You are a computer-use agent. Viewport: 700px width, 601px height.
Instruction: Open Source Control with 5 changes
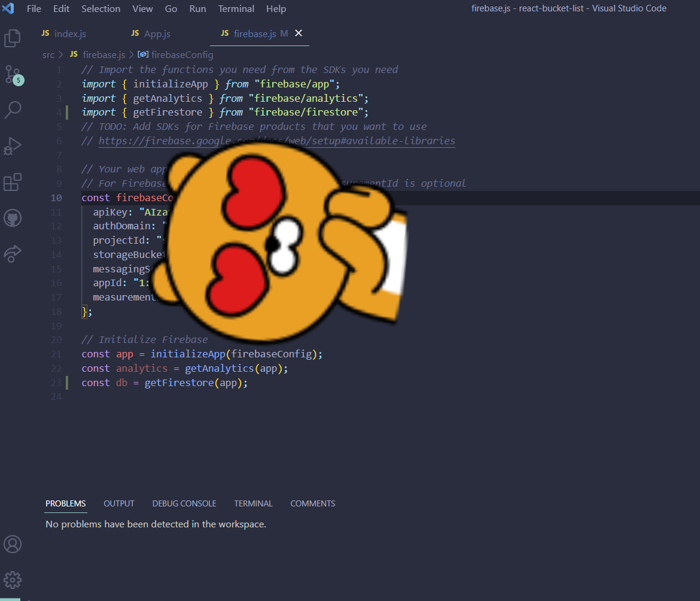pyautogui.click(x=13, y=75)
